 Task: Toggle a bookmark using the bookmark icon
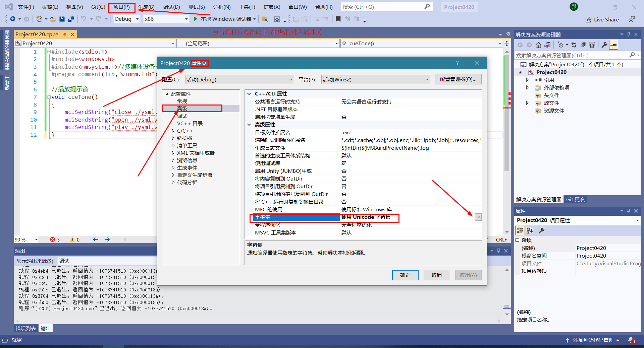[338, 19]
